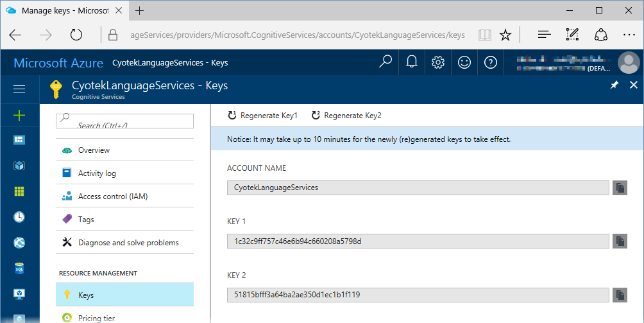Open SQL databases icon in sidebar
Screen dimensions: 644x323
(x=19, y=268)
